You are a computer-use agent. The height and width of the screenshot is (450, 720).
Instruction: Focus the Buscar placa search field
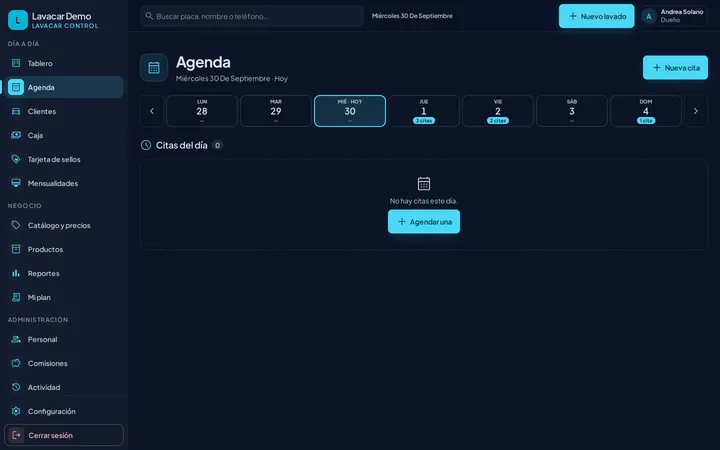[x=252, y=16]
